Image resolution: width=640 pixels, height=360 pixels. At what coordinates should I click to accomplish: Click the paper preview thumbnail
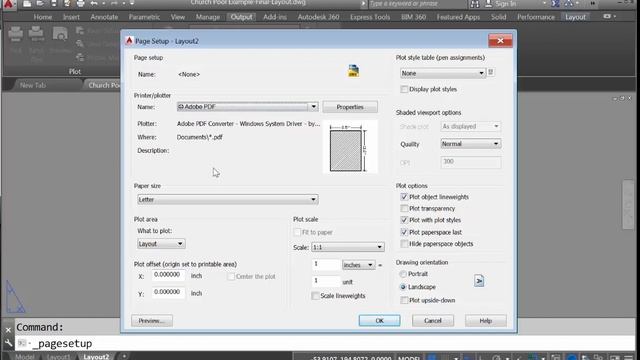pyautogui.click(x=350, y=147)
